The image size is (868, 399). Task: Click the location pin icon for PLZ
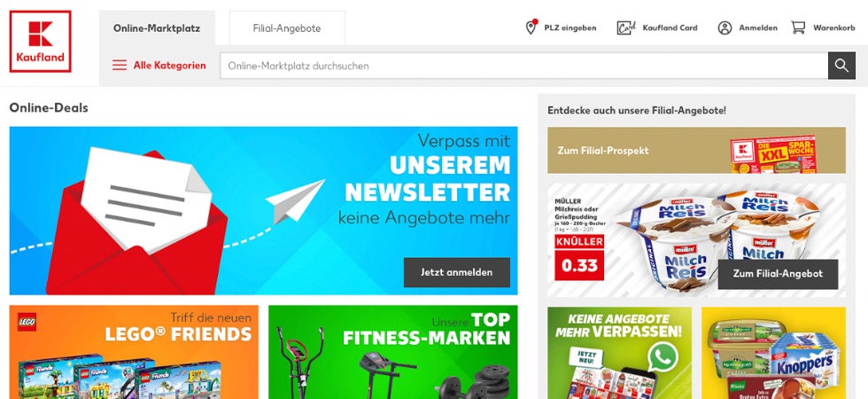531,27
